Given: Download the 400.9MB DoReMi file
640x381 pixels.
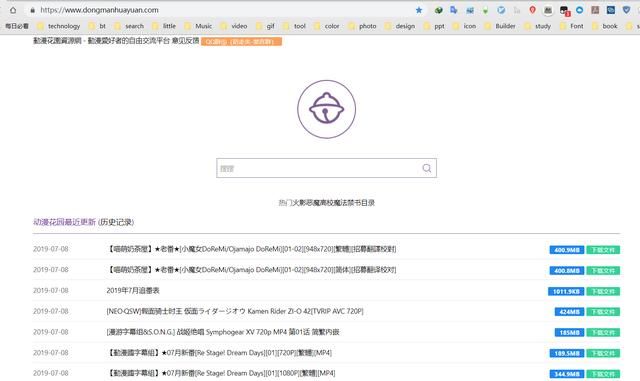Looking at the screenshot, I should coord(603,250).
